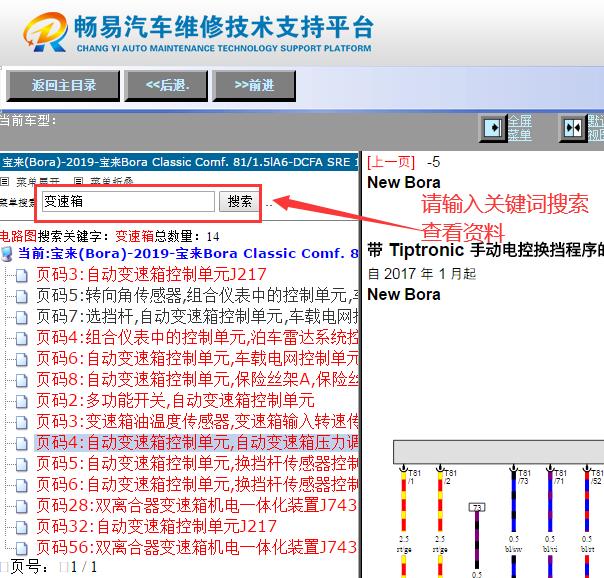Viewport: 604px width, 578px height.
Task: Click document icon of 页码6:车载电网控制单元 row
Action: coord(22,359)
